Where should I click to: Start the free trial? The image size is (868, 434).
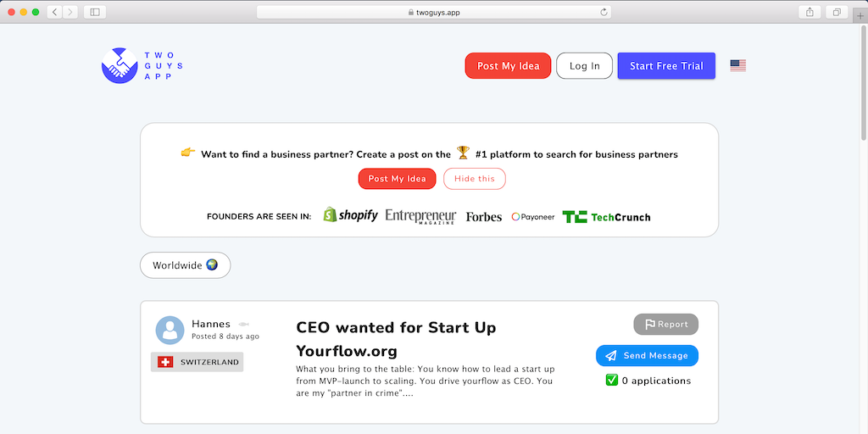[666, 66]
